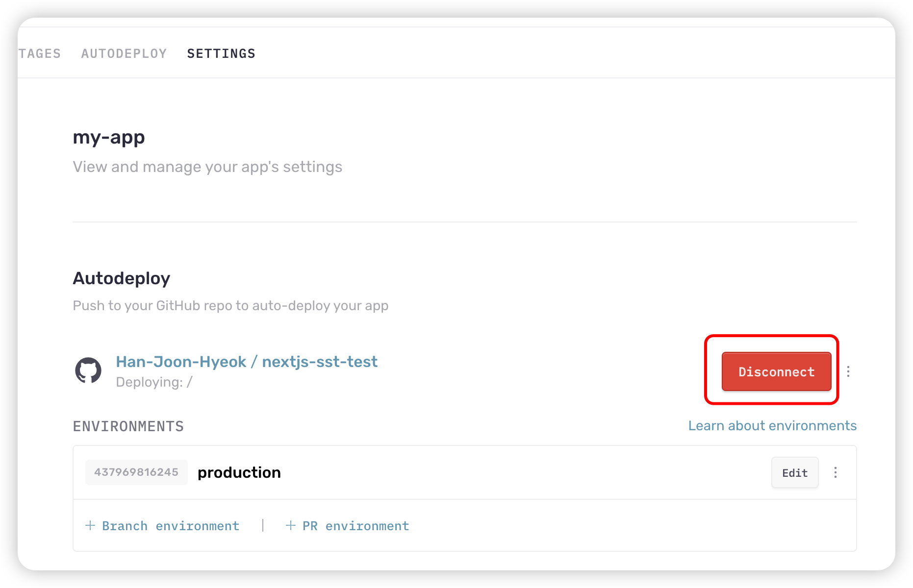Click Edit on the production environment
This screenshot has height=588, width=913.
coord(794,472)
